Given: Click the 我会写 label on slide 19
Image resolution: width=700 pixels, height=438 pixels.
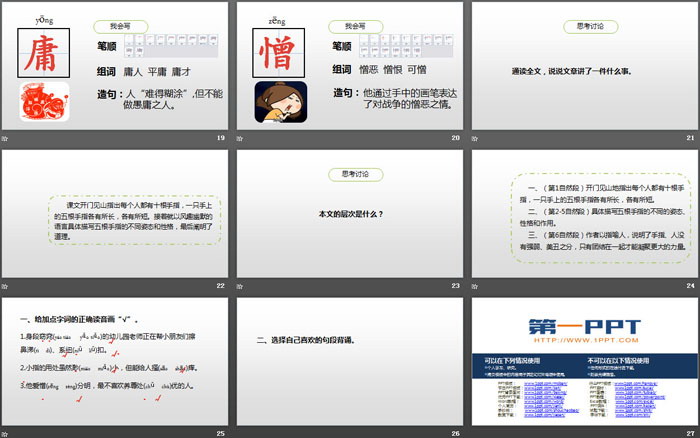Looking at the screenshot, I should (x=121, y=25).
